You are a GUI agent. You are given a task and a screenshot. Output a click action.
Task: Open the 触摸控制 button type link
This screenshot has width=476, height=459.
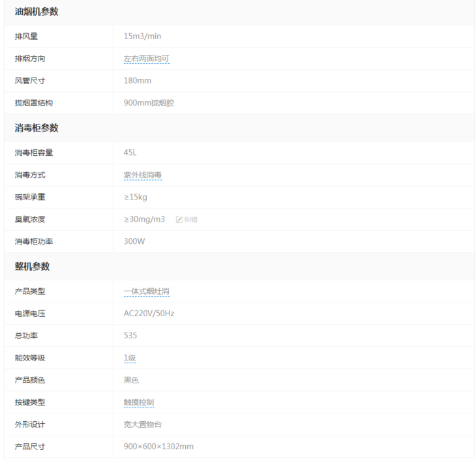coord(138,402)
